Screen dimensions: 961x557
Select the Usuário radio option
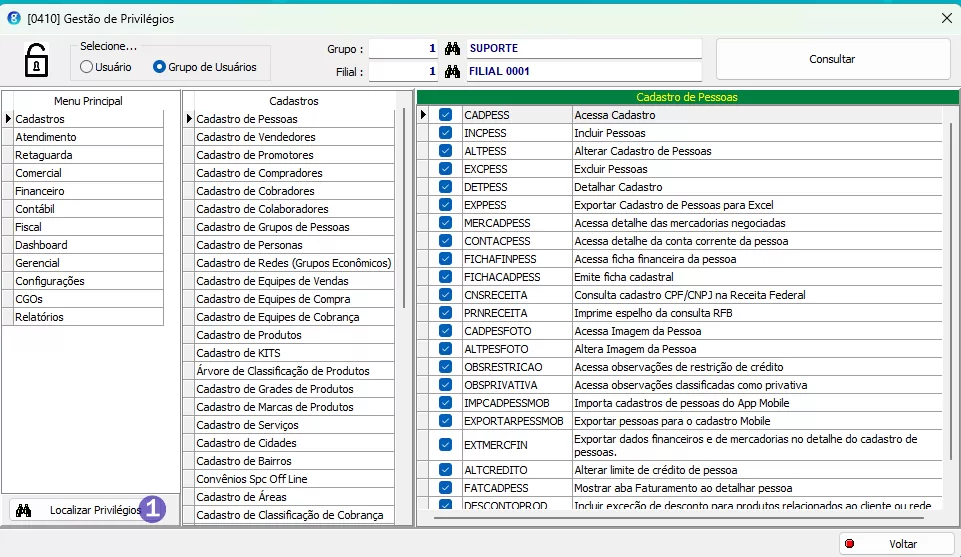point(87,67)
